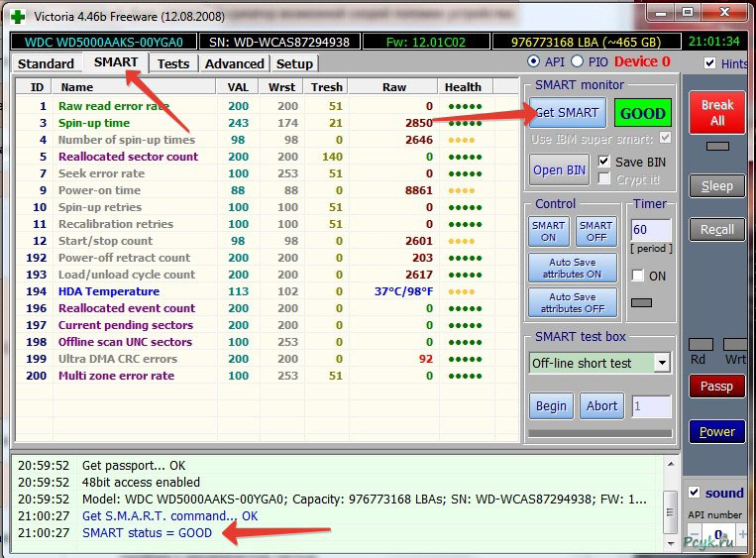
Task: Click the 48bit access enabled log line
Action: click(x=141, y=483)
